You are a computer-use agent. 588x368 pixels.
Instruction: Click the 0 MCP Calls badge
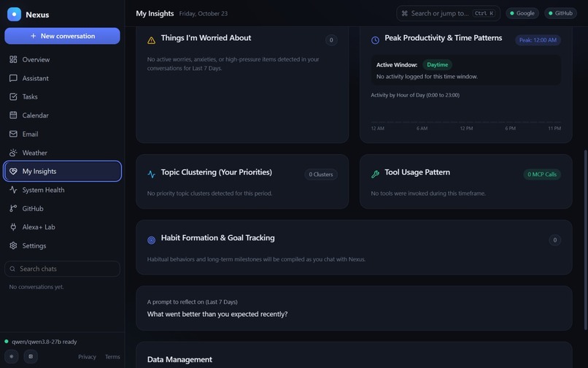542,175
